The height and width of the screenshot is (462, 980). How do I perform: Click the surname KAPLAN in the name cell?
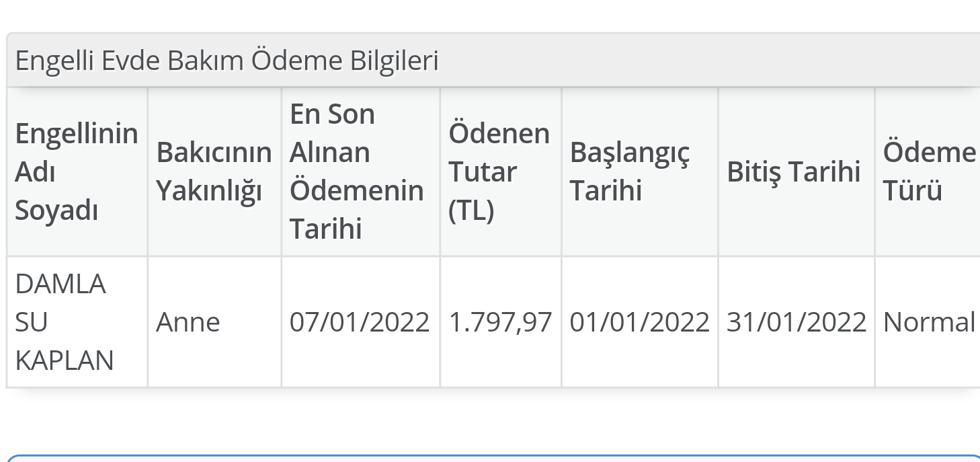tap(65, 361)
